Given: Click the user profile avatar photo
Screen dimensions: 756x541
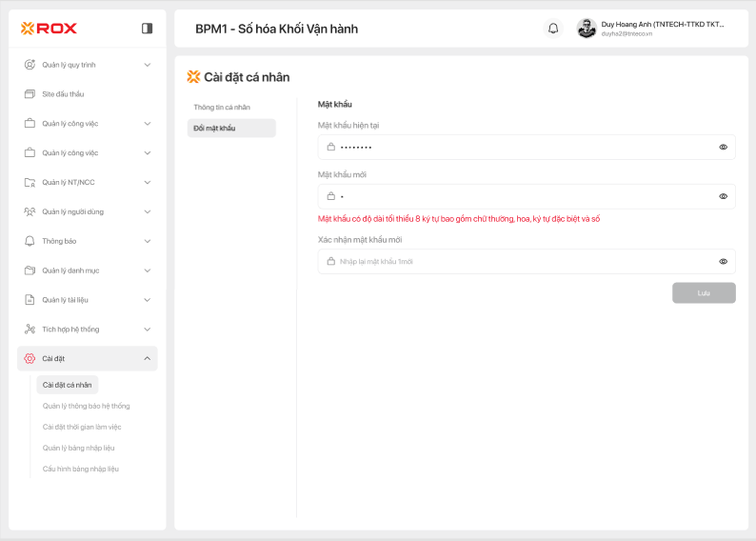Looking at the screenshot, I should (587, 29).
